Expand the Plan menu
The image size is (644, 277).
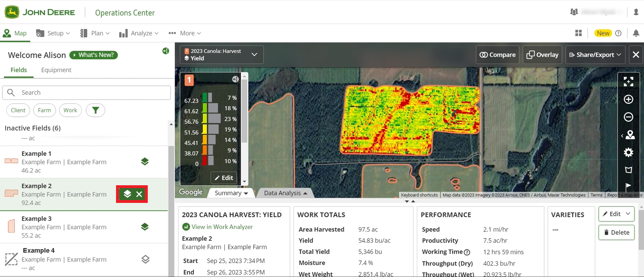pyautogui.click(x=95, y=33)
